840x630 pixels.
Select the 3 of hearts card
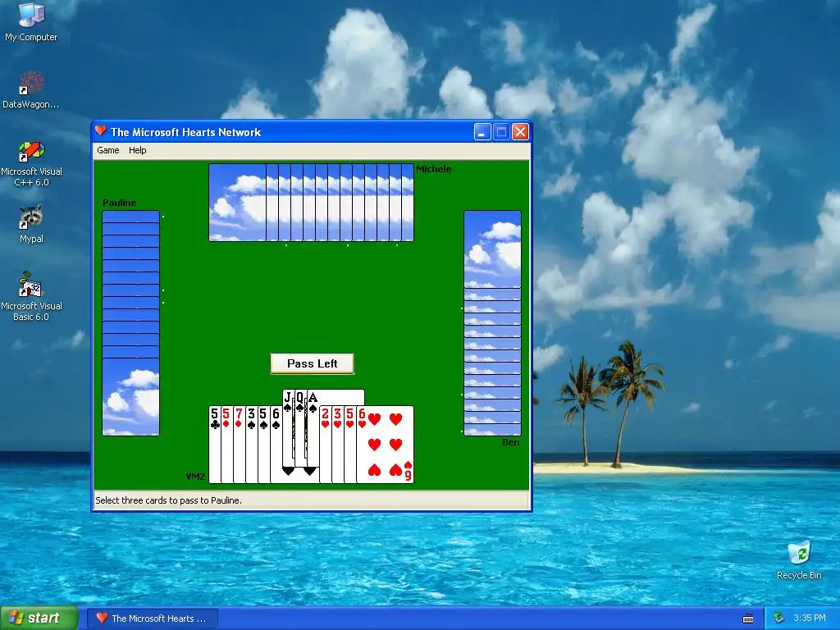click(338, 445)
